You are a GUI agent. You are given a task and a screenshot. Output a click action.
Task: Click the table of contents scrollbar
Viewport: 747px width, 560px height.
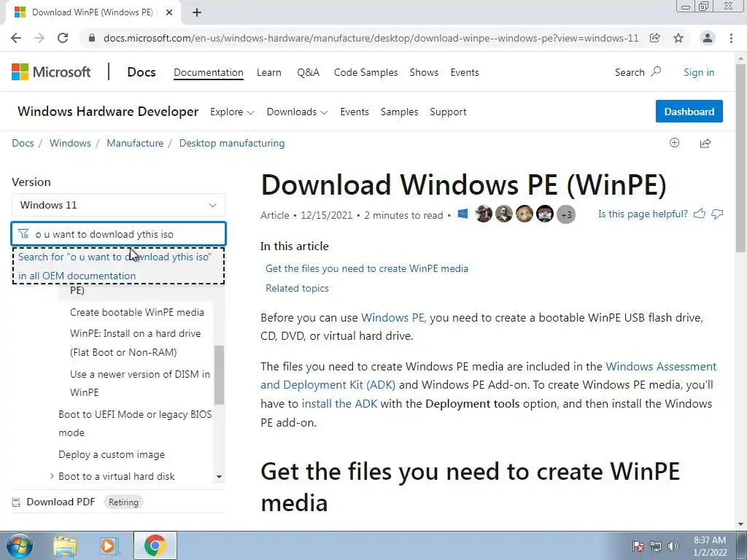click(219, 375)
